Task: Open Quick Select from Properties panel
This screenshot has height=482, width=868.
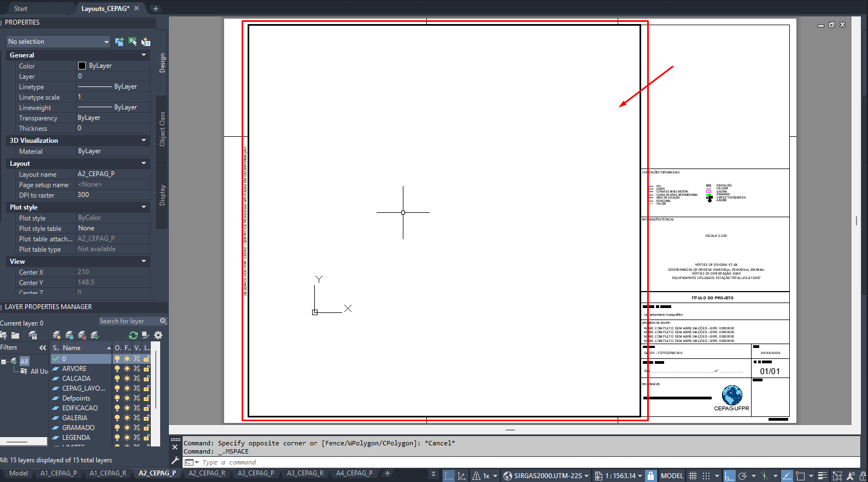Action: pos(146,42)
